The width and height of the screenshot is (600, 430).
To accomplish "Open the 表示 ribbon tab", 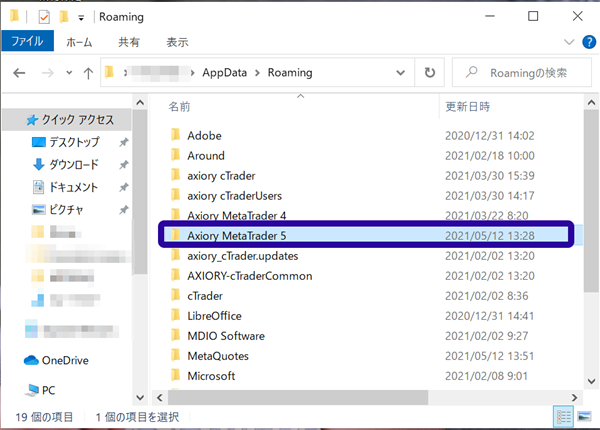I will (177, 42).
